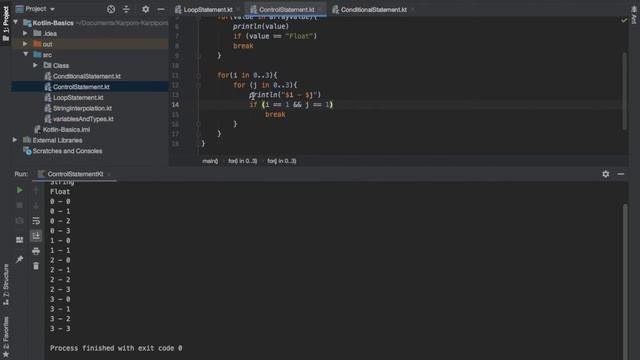Collapse all in Project panel
Image resolution: width=640 pixels, height=360 pixels.
126,9
